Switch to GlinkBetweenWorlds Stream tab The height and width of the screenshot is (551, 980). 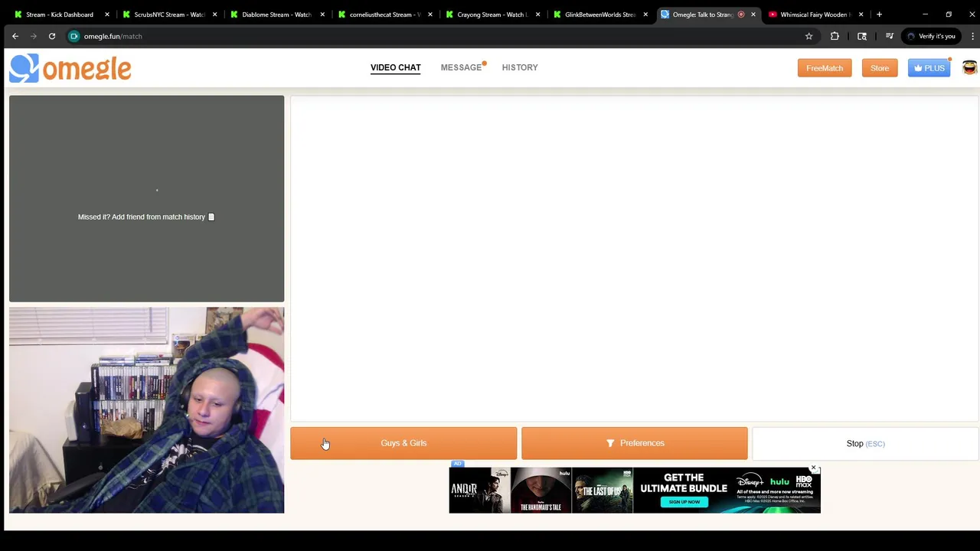pyautogui.click(x=600, y=15)
